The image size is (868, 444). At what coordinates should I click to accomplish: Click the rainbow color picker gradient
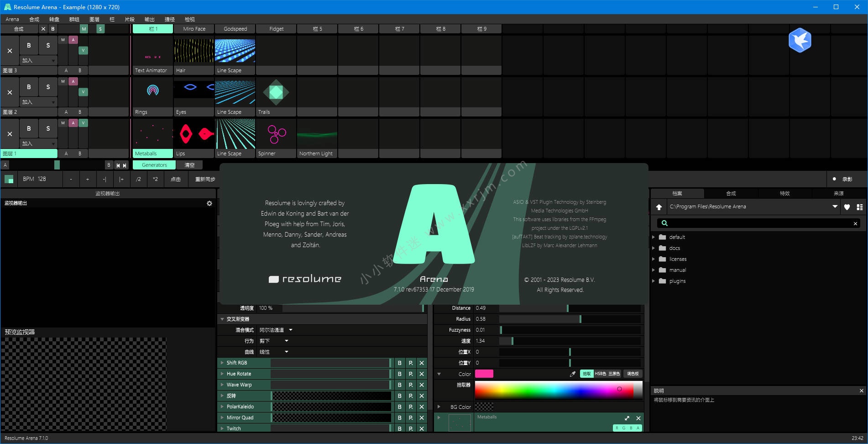tap(559, 390)
